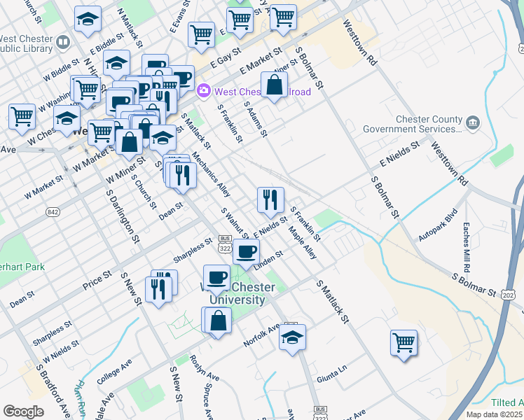524x420 pixels.
Task: Open the shopping cart marker above W Market St
Action: tap(102, 136)
